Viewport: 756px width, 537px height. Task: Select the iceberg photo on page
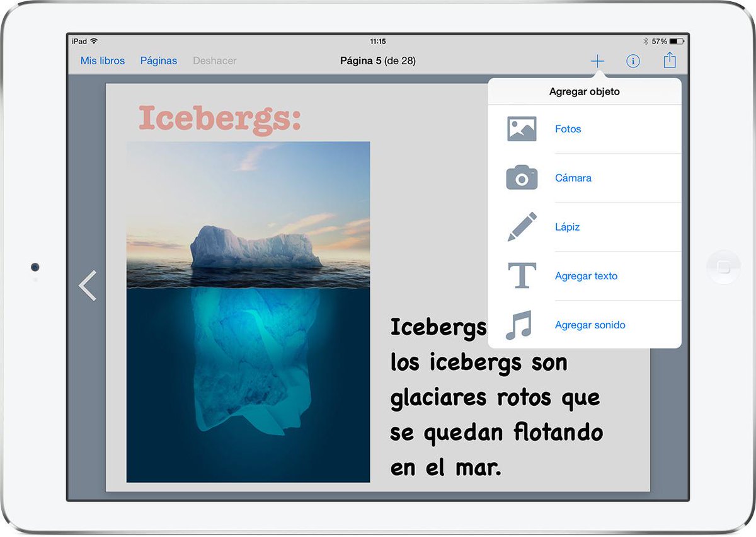(248, 312)
